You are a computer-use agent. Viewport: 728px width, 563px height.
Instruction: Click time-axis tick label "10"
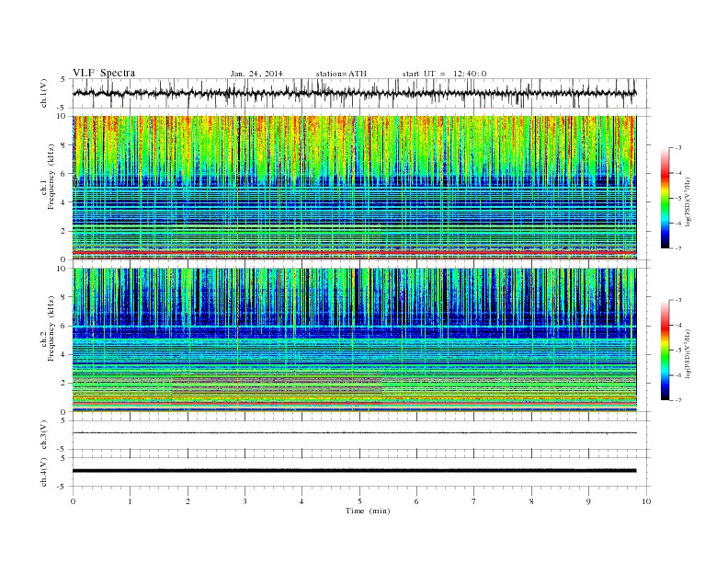pos(646,501)
